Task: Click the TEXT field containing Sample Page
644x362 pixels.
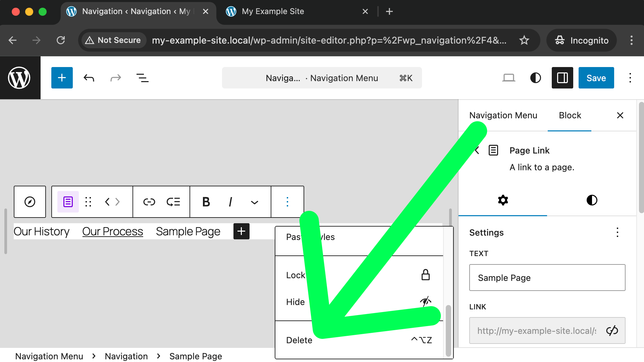Action: pyautogui.click(x=547, y=278)
